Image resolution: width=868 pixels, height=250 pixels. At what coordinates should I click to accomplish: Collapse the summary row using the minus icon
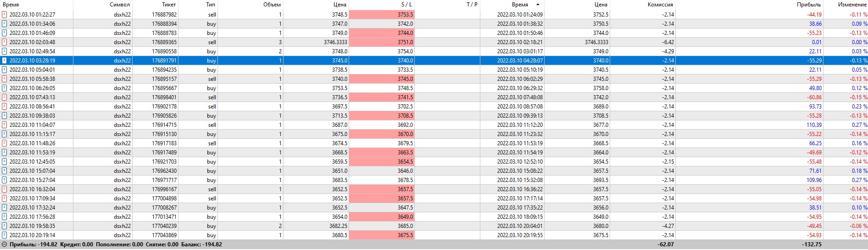click(x=5, y=244)
